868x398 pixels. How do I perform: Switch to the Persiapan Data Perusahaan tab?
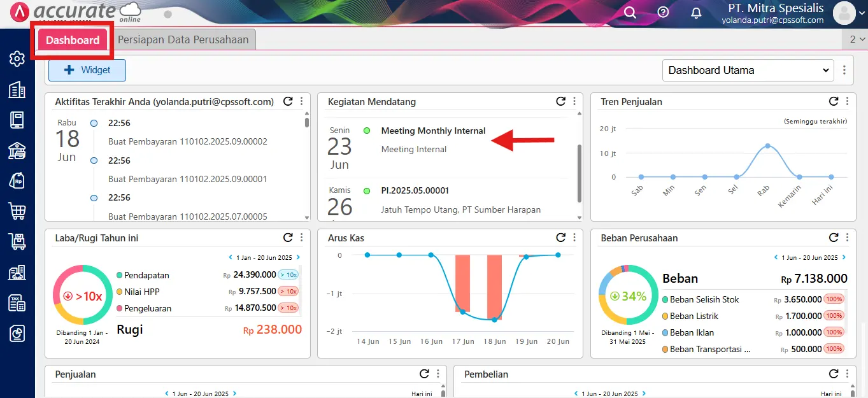[183, 39]
